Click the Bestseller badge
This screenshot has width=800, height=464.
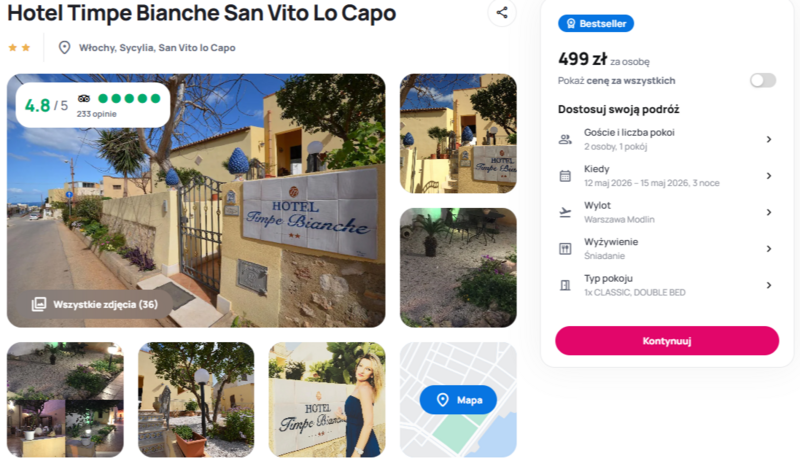point(596,23)
